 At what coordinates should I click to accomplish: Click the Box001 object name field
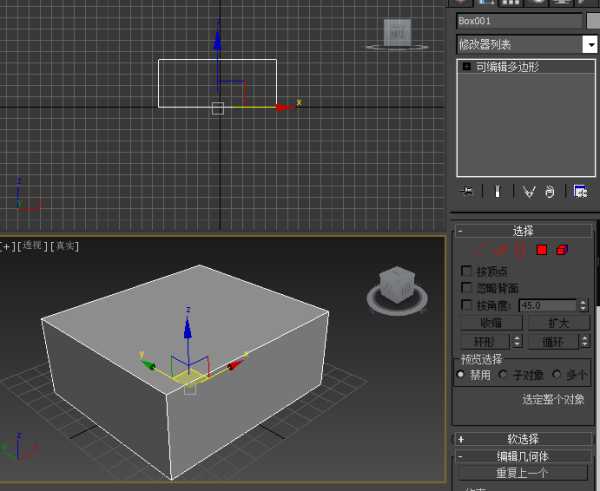(x=517, y=20)
